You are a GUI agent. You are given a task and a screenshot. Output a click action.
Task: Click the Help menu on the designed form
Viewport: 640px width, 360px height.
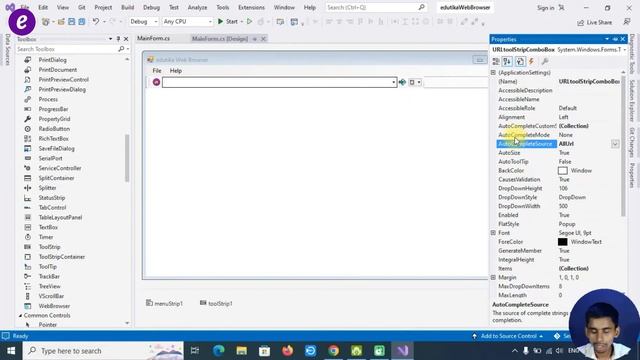tap(176, 71)
